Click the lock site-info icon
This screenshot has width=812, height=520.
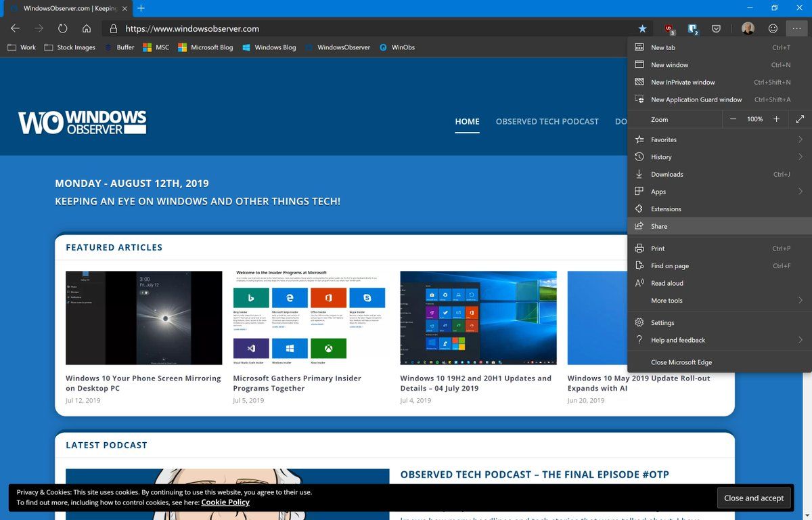coord(113,28)
